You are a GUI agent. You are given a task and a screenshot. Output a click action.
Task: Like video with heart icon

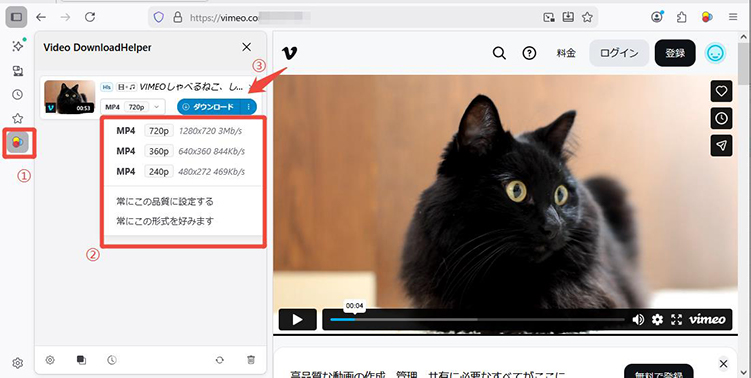(x=721, y=91)
